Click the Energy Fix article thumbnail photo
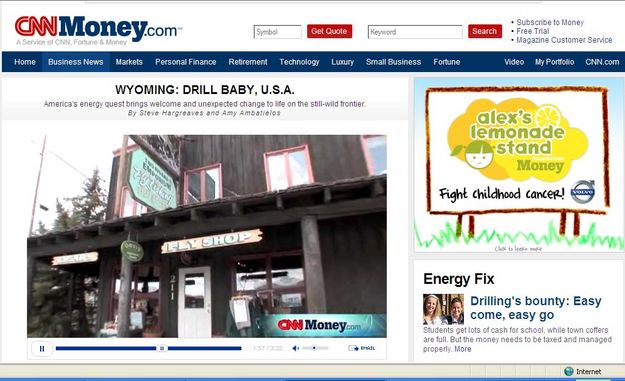Image resolution: width=625 pixels, height=381 pixels. click(x=443, y=309)
